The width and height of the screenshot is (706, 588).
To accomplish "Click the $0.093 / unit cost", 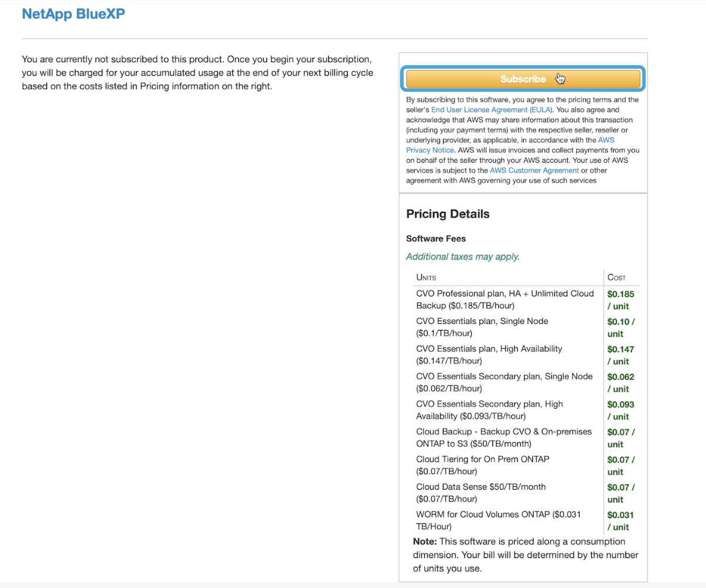I will pyautogui.click(x=621, y=410).
